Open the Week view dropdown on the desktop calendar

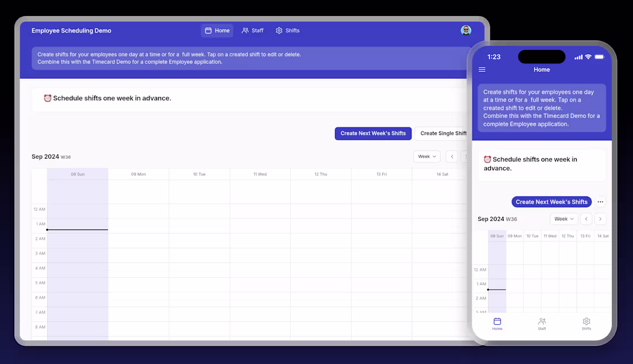(x=426, y=156)
